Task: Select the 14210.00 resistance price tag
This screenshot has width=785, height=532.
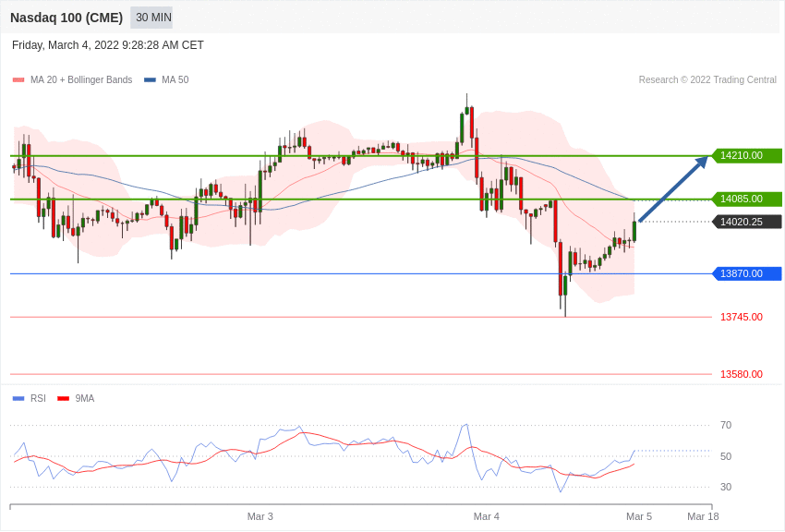Action: [x=746, y=156]
